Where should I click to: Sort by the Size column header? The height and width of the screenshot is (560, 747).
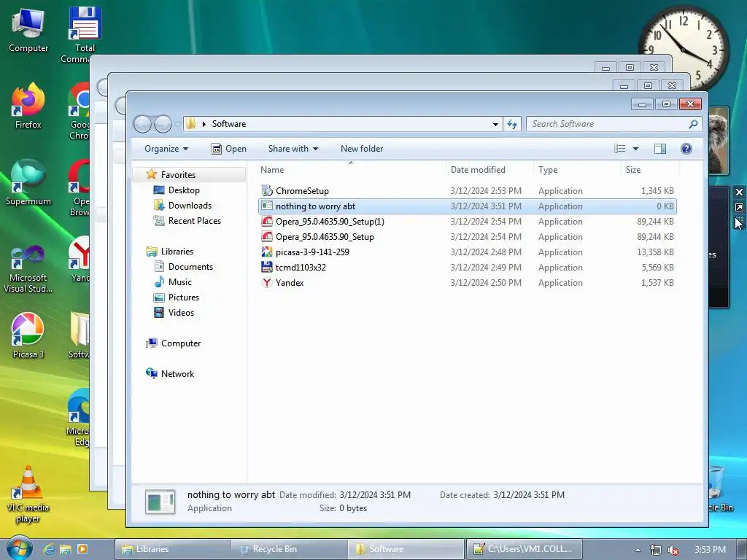[650, 169]
